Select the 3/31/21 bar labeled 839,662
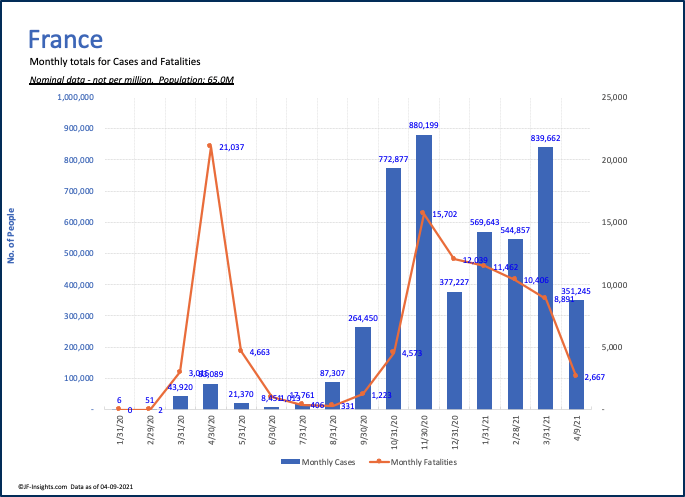The image size is (685, 497). coord(545,278)
